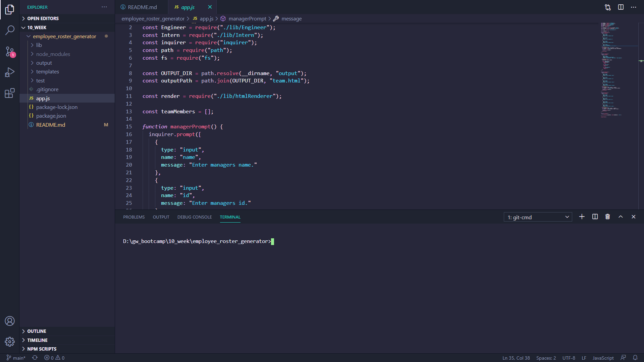Open the '1: git-cmd' terminal dropdown

(x=537, y=217)
